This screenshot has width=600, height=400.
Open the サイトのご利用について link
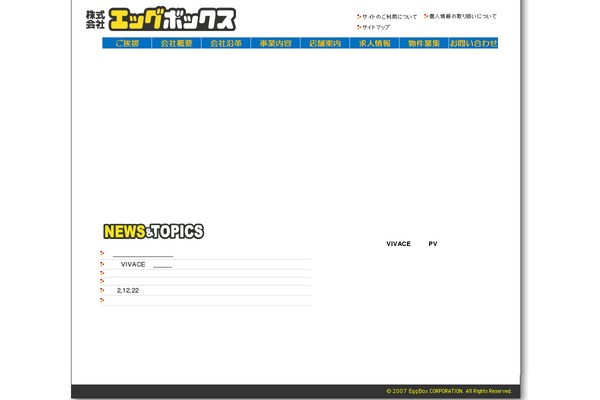(390, 17)
